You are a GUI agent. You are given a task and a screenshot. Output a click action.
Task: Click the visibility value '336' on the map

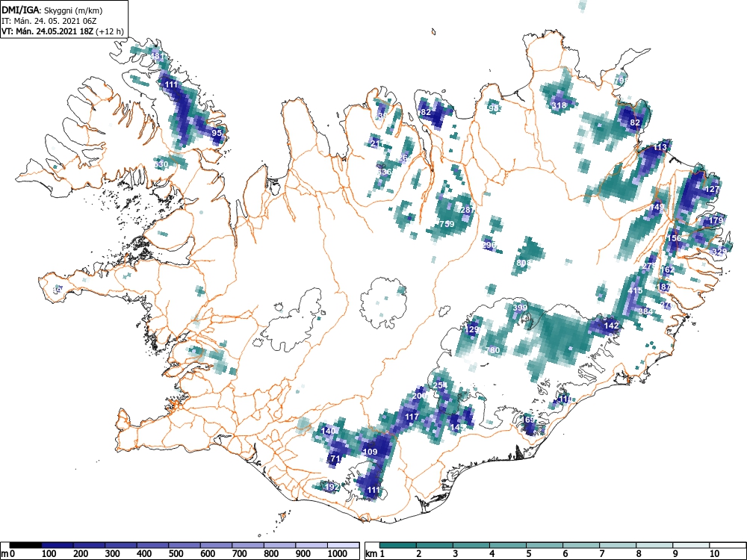pyautogui.click(x=384, y=172)
